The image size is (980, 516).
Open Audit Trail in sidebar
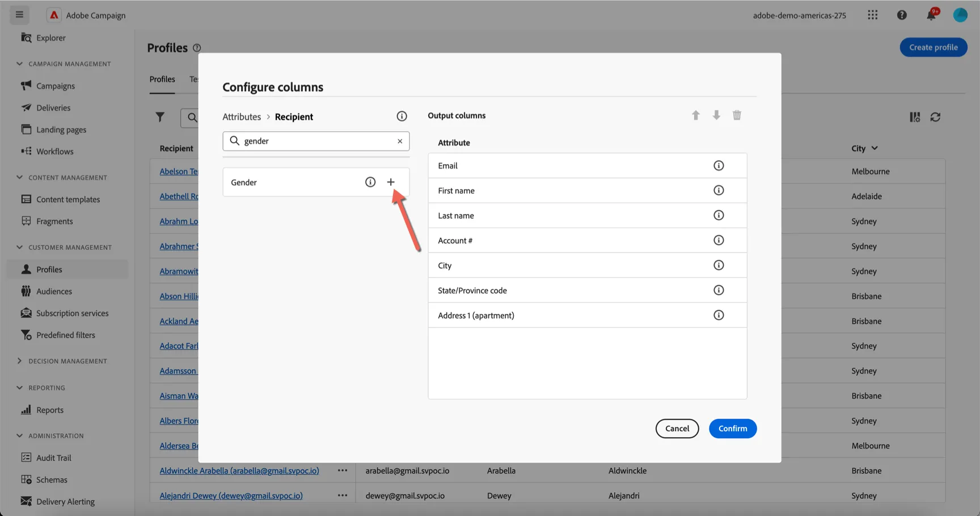point(53,458)
